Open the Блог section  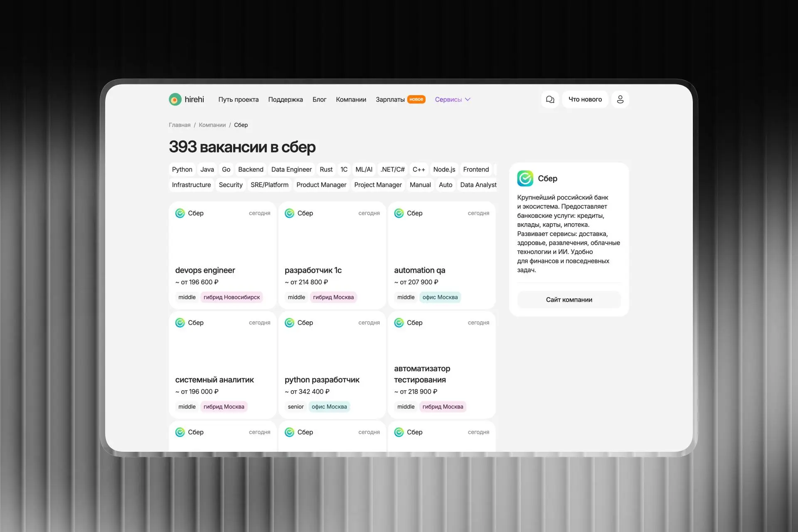tap(319, 99)
